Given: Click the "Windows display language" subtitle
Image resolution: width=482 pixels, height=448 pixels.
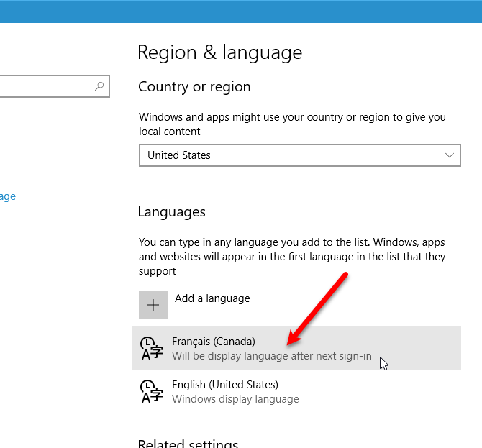Looking at the screenshot, I should pos(235,399).
